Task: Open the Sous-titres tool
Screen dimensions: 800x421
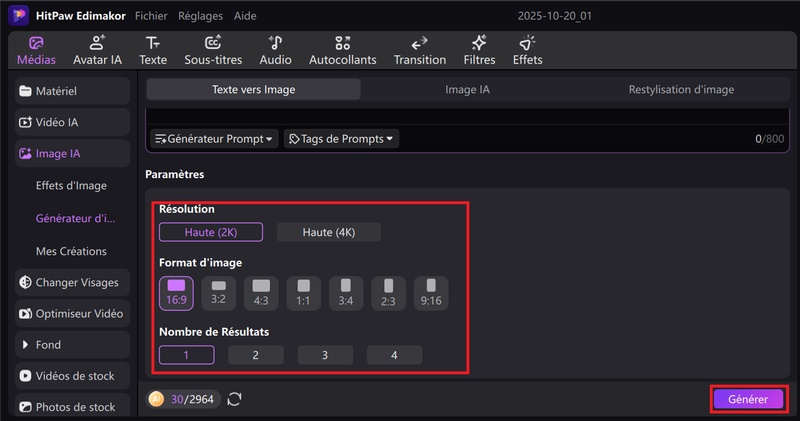Action: pyautogui.click(x=213, y=50)
